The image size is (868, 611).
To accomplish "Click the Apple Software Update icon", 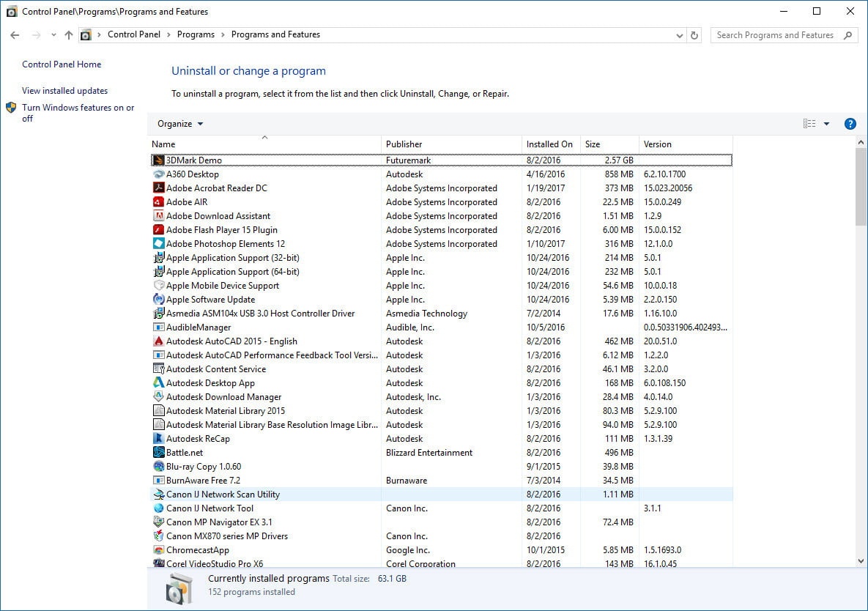I will [158, 300].
